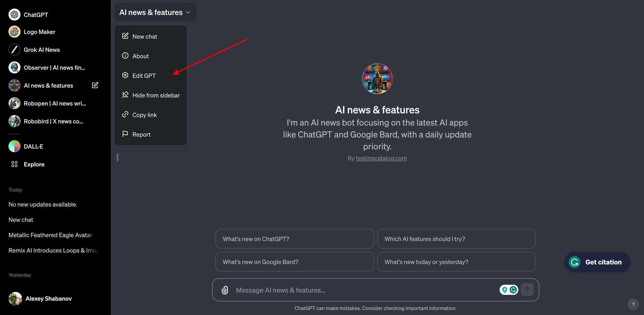Start new chat via pencil icon beside AI news & features

[x=95, y=85]
